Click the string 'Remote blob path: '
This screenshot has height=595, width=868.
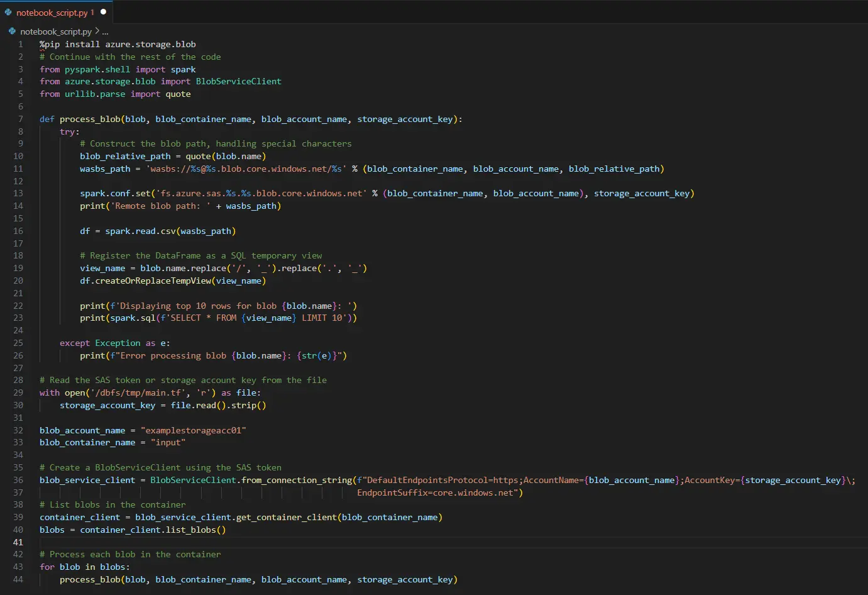coord(161,206)
